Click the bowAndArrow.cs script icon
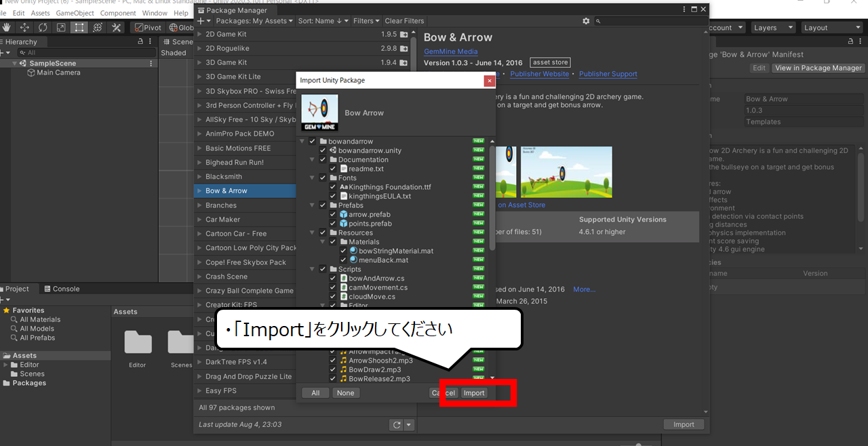Viewport: 868px width, 446px height. pos(343,279)
